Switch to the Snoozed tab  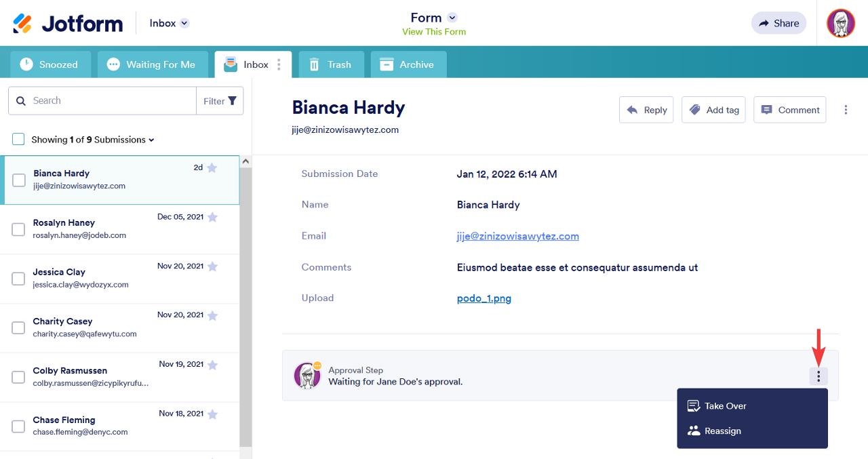tap(49, 64)
